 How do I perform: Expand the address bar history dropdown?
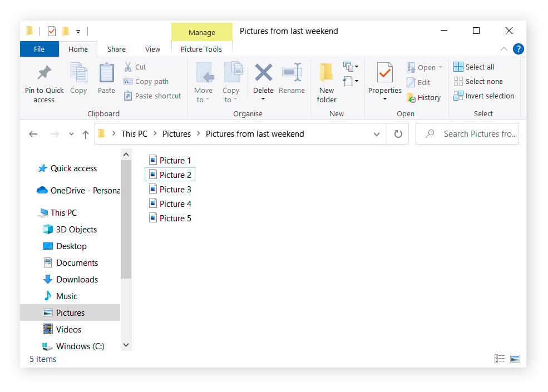[x=377, y=134]
